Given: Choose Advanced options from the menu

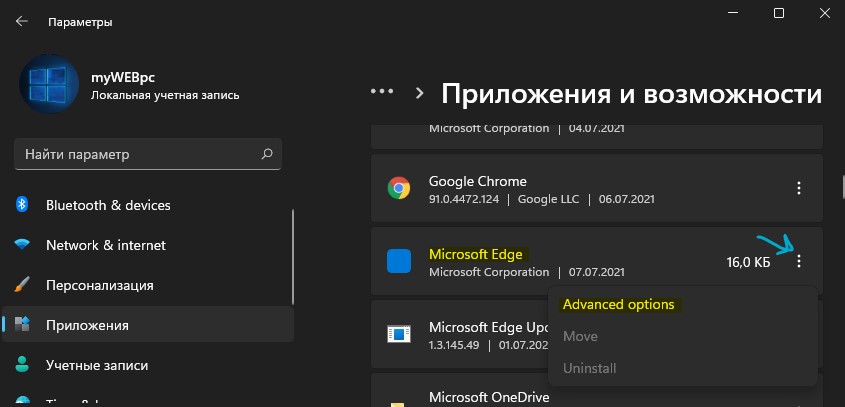Looking at the screenshot, I should (x=619, y=305).
